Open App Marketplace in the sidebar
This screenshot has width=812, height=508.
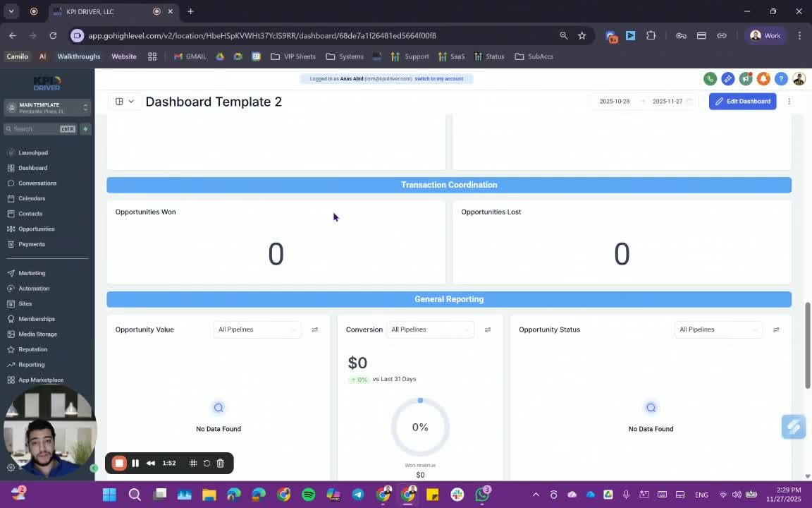click(x=41, y=380)
